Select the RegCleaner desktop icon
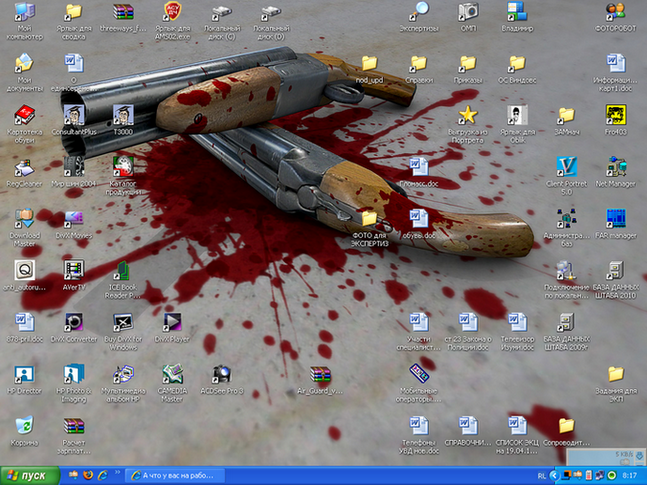 (24, 166)
